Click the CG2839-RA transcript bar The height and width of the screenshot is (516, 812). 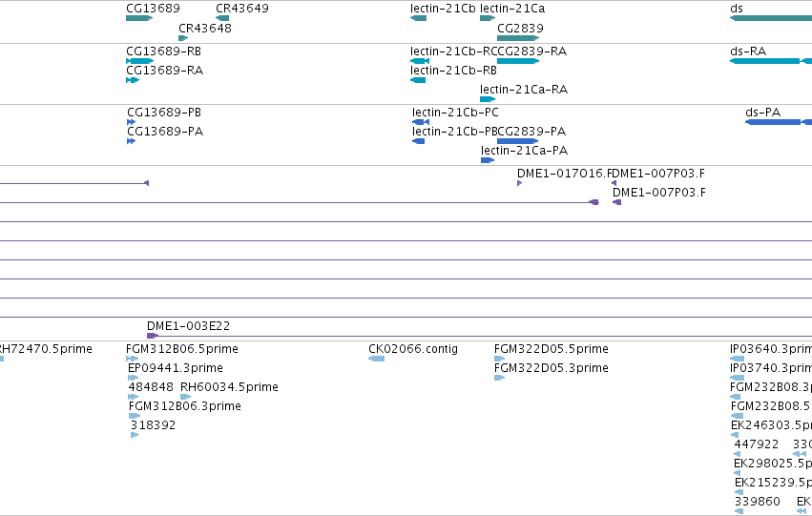(518, 61)
